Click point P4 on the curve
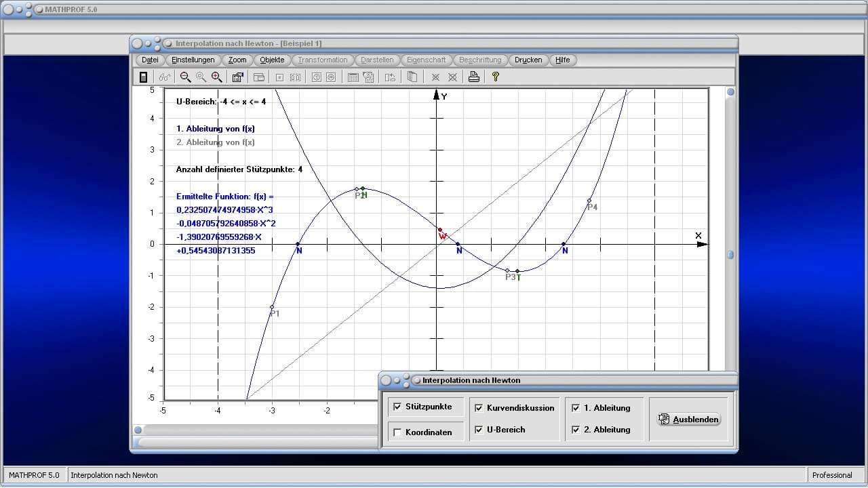Viewport: 868px width, 488px height. pos(589,201)
